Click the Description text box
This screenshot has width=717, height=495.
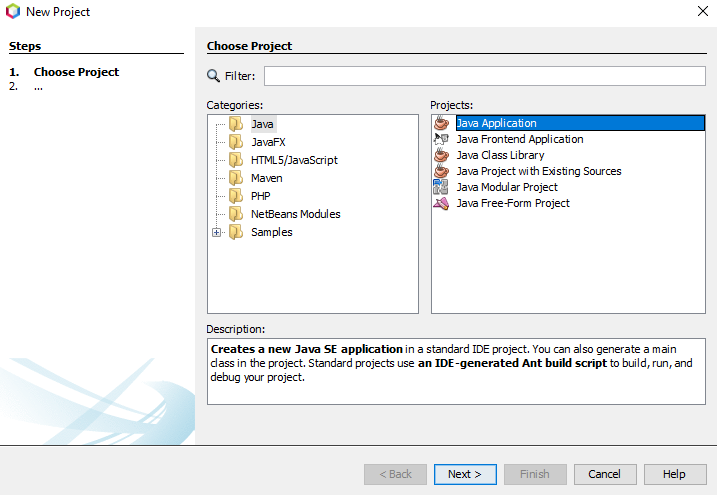(x=456, y=371)
